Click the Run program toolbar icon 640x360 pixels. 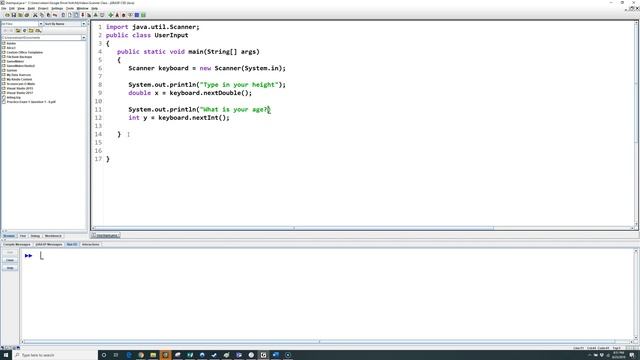point(117,15)
